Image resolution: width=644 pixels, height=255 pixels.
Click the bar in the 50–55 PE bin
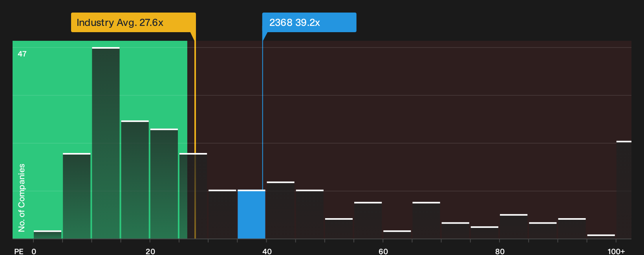pos(339,228)
